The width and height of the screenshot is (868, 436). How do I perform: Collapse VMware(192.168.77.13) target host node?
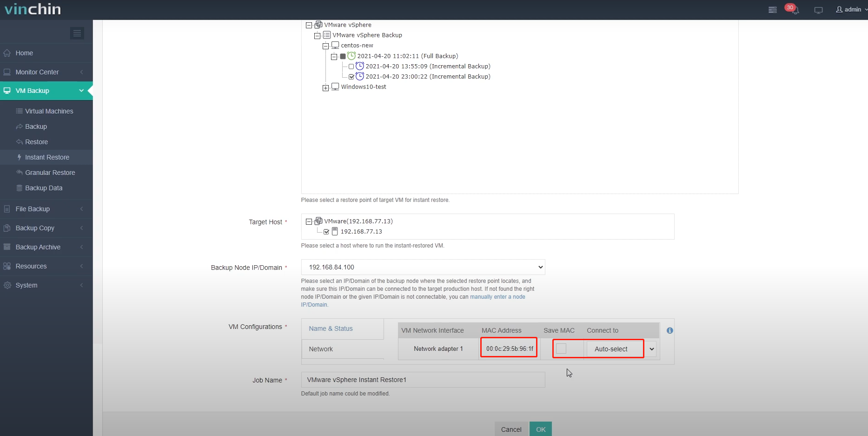(309, 222)
